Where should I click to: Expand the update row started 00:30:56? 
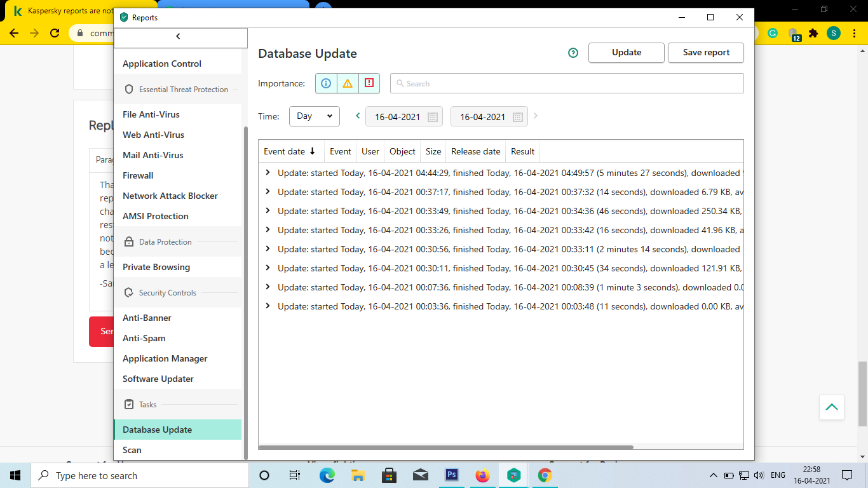click(268, 249)
